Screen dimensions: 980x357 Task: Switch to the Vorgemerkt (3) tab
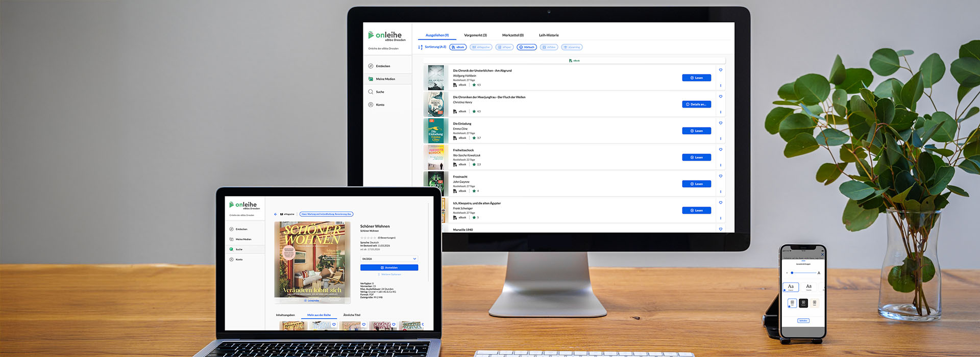pyautogui.click(x=475, y=35)
